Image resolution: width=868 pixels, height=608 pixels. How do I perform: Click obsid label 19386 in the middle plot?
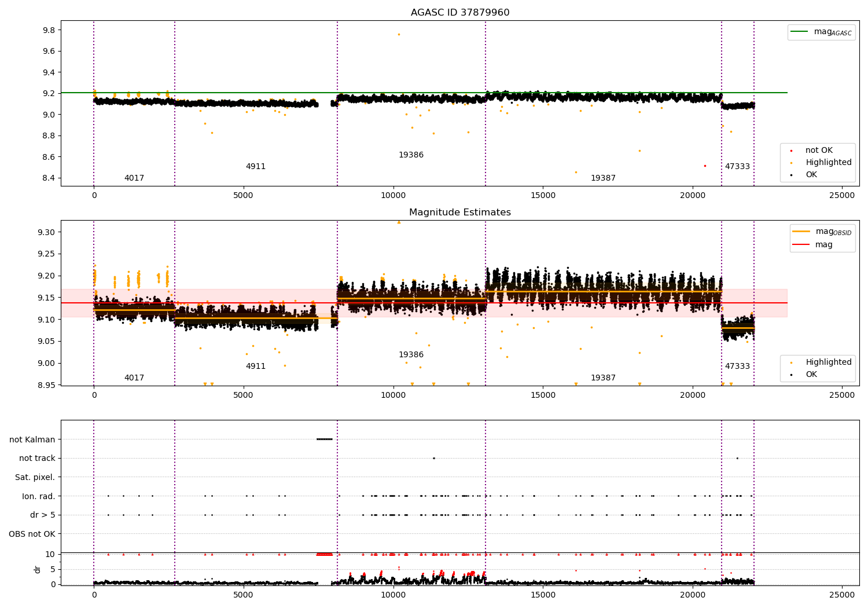[x=411, y=355]
